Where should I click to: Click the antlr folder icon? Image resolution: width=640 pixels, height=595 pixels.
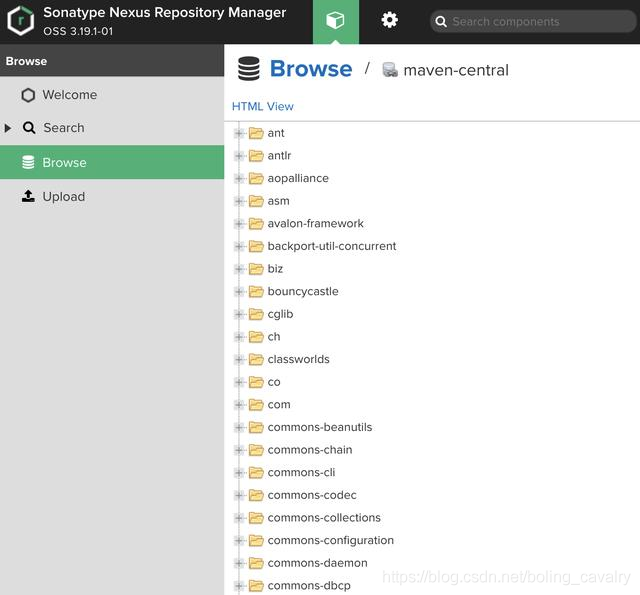(x=256, y=156)
